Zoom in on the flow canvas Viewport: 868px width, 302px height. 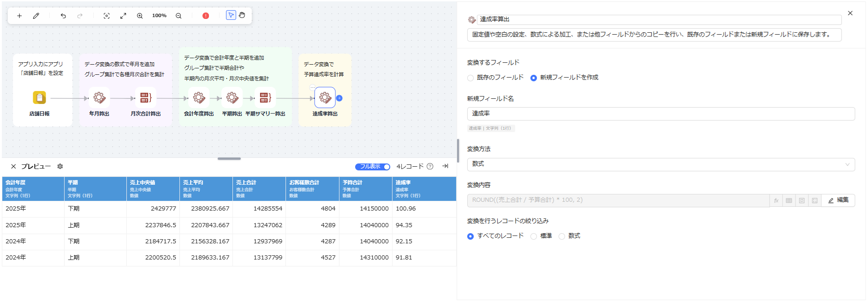[140, 16]
